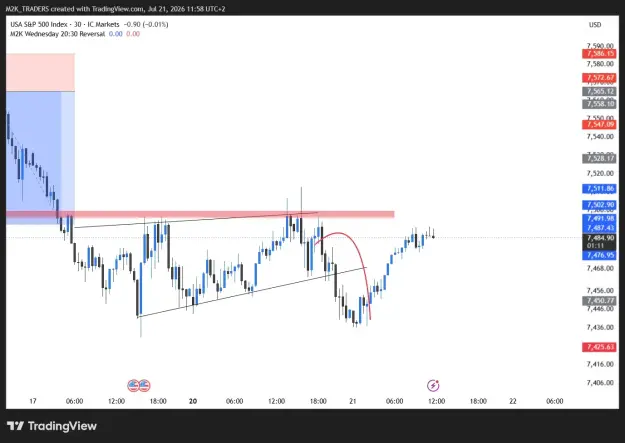Select the current price label 7,484.90

pyautogui.click(x=599, y=238)
